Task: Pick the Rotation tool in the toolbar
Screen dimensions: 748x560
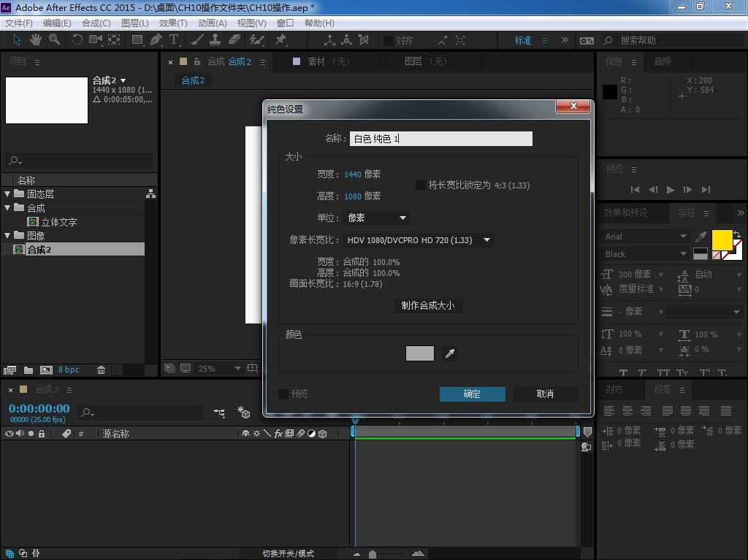Action: (x=77, y=40)
